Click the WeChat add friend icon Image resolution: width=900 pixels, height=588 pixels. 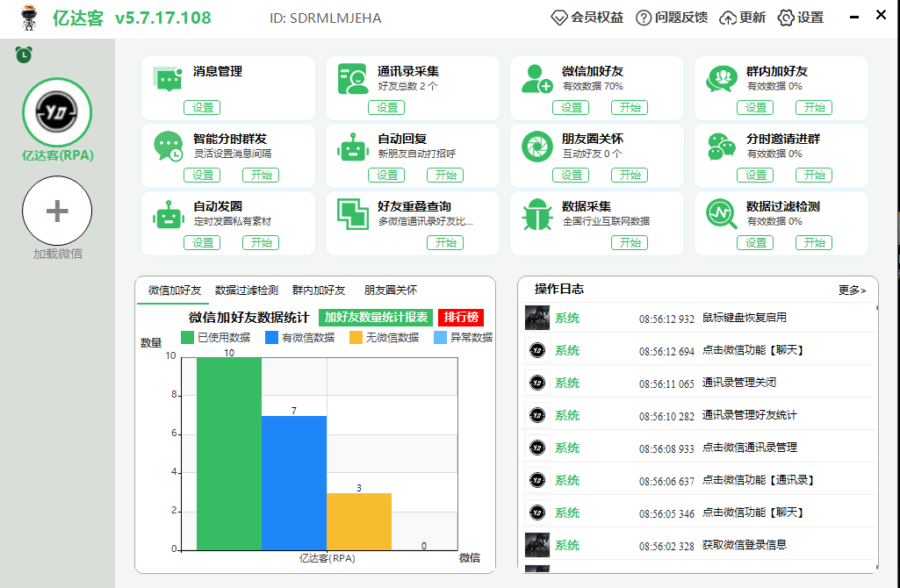pos(536,79)
